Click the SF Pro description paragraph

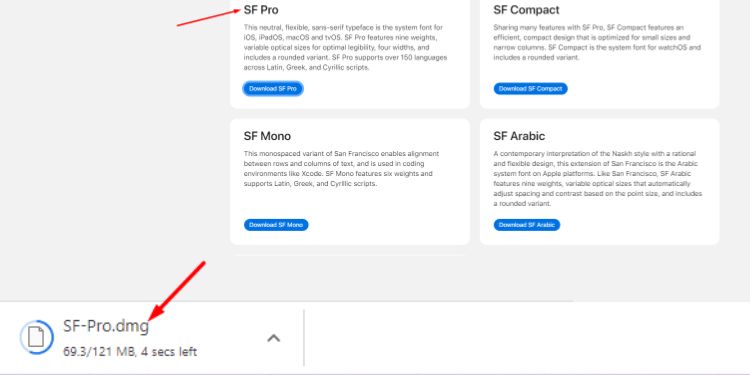(x=345, y=47)
